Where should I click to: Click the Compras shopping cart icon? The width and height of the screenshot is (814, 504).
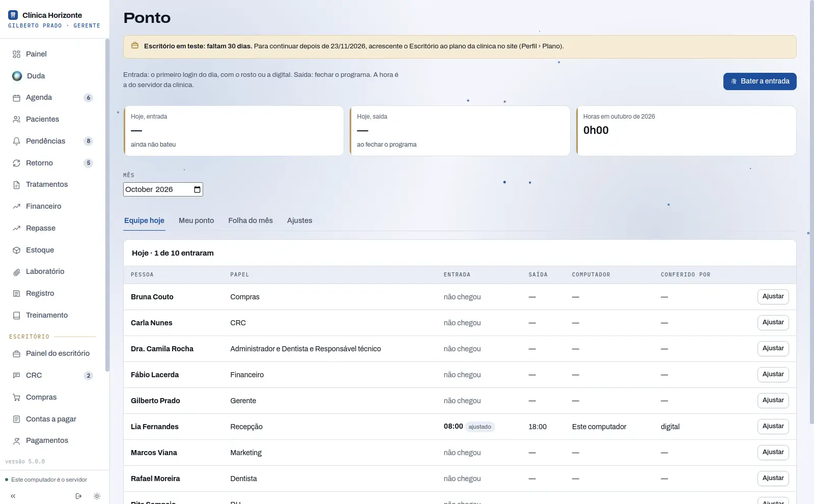16,397
